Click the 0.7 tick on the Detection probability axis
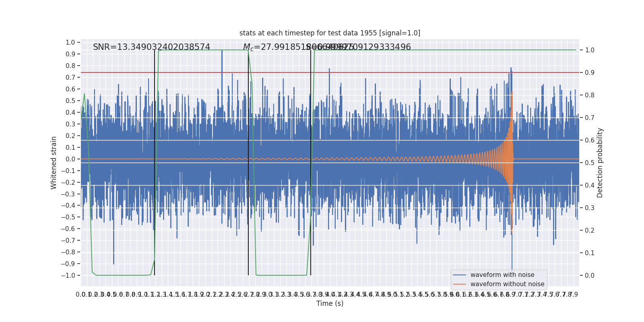Image resolution: width=644 pixels, height=322 pixels. coord(590,118)
